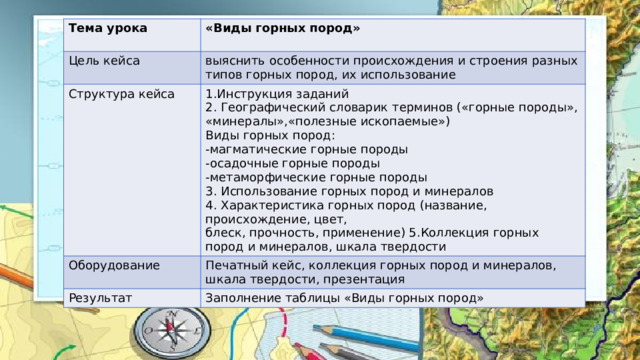Select 'пород и минералов, шкала твердости' line
This screenshot has height=360, width=640.
pyautogui.click(x=326, y=247)
